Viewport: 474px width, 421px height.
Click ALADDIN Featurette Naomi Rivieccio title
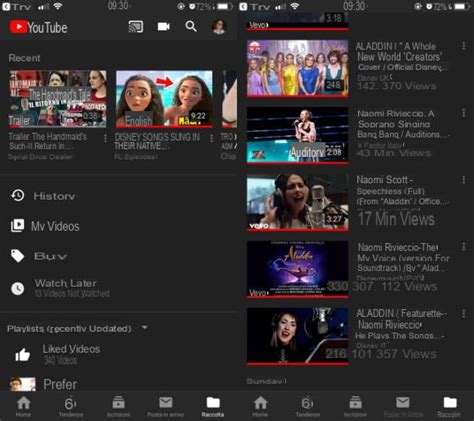pyautogui.click(x=402, y=324)
